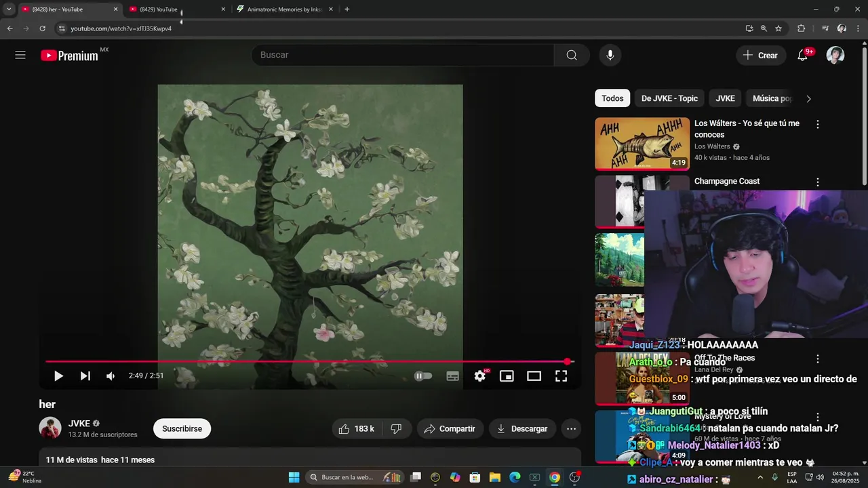The width and height of the screenshot is (868, 488).
Task: Open a new browser tab
Action: click(x=347, y=9)
